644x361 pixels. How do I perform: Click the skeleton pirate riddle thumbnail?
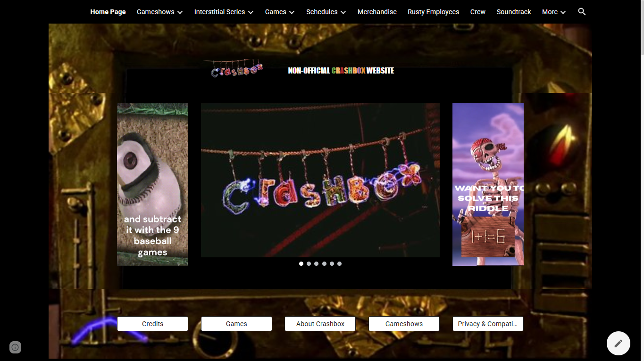[488, 184]
